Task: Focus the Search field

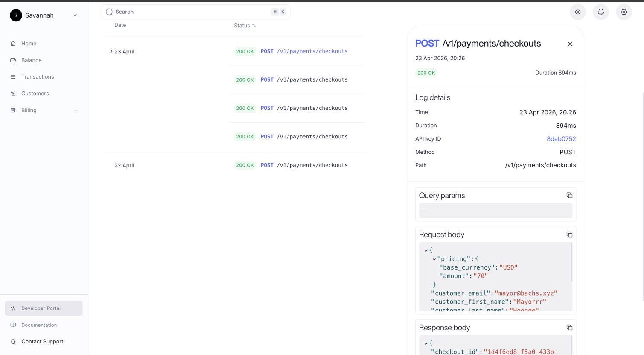Action: (x=195, y=12)
